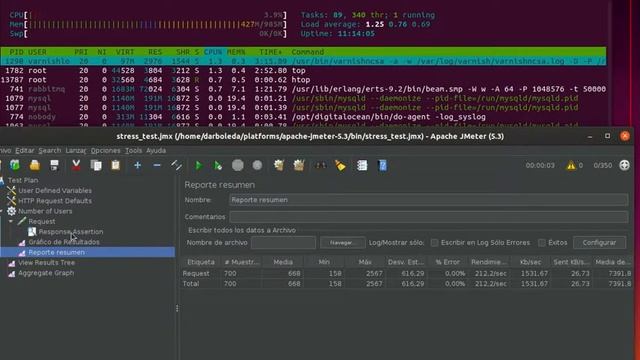This screenshot has width=640, height=360.
Task: Click the MEM% column header in htop
Action: pyautogui.click(x=236, y=52)
